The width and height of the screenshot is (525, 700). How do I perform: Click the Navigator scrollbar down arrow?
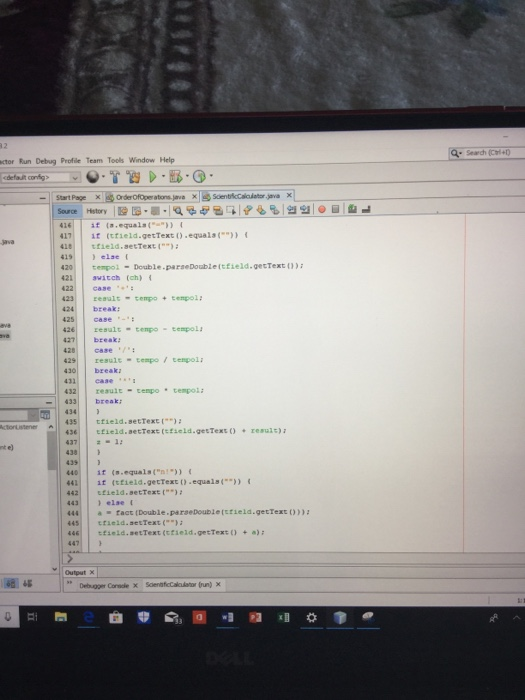coord(54,569)
